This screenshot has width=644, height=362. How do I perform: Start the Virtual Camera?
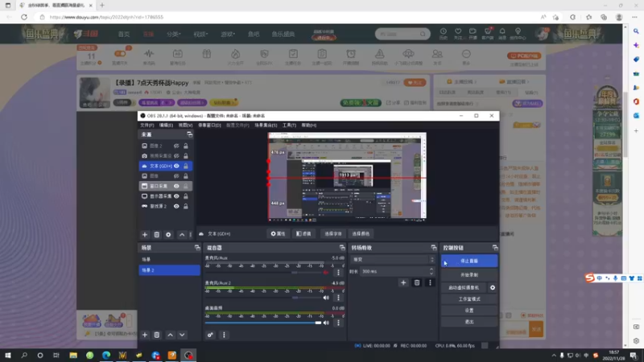coord(464,288)
